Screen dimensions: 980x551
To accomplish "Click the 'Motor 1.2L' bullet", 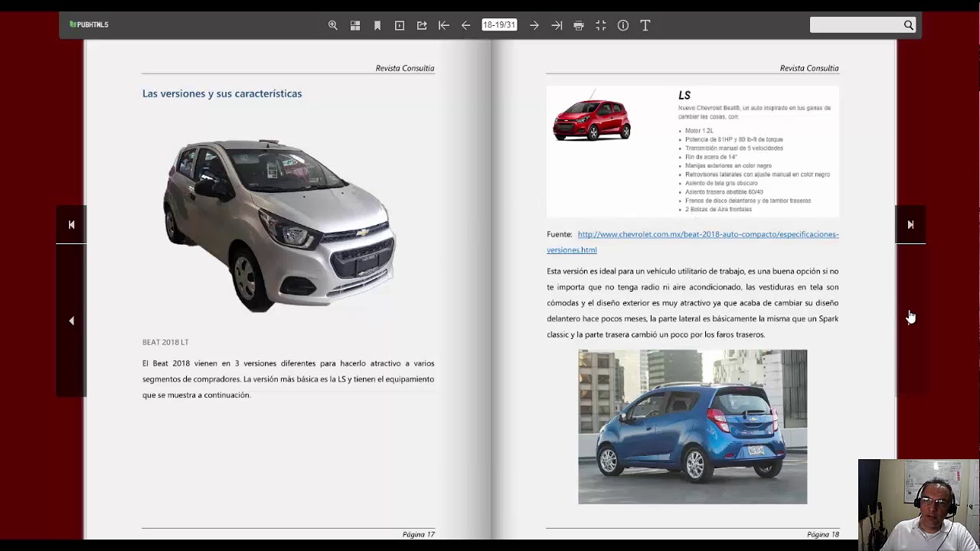I will 699,131.
